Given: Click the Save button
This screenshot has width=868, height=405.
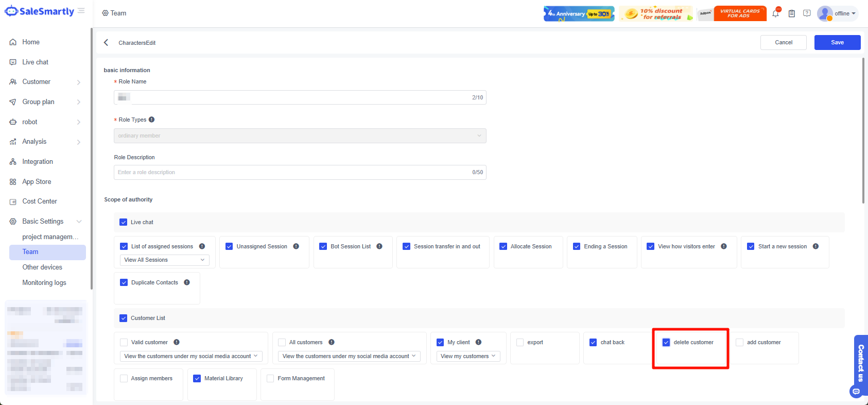Looking at the screenshot, I should 837,42.
